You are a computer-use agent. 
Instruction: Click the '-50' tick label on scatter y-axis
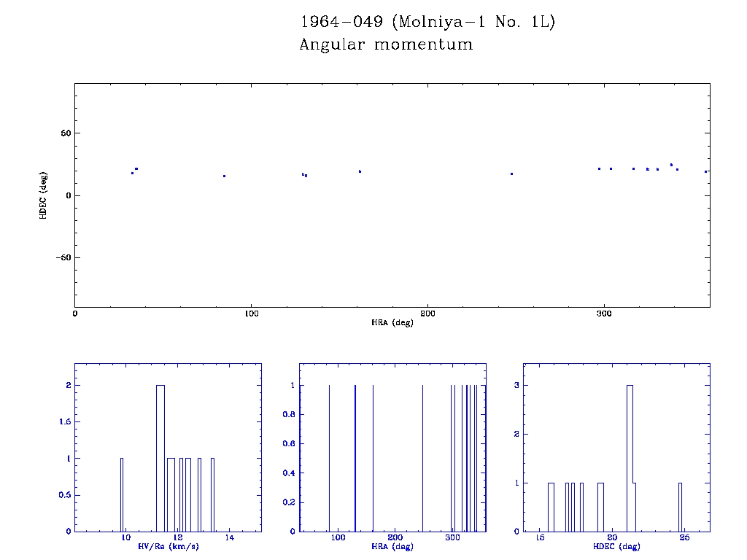pyautogui.click(x=62, y=257)
